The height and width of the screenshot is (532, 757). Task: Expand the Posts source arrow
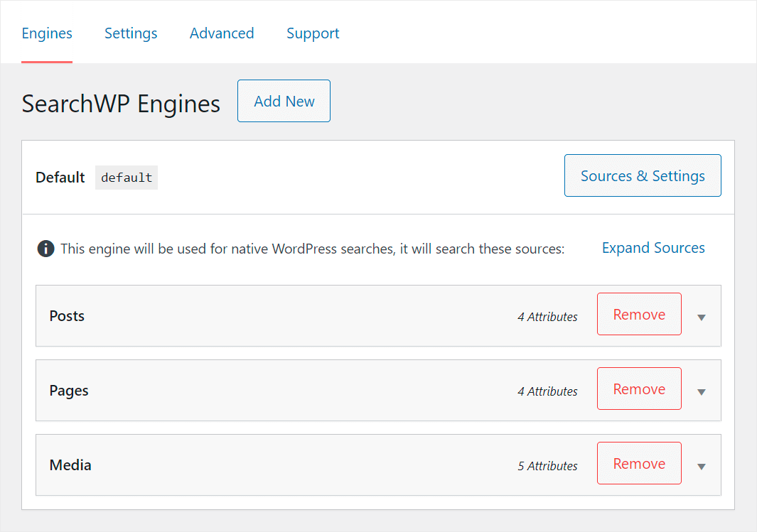point(702,317)
